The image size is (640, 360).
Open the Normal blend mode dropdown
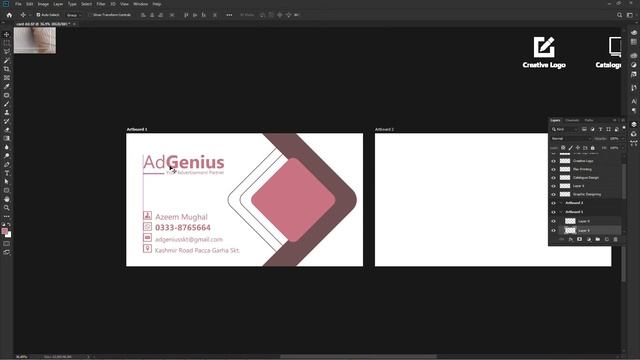coord(571,139)
